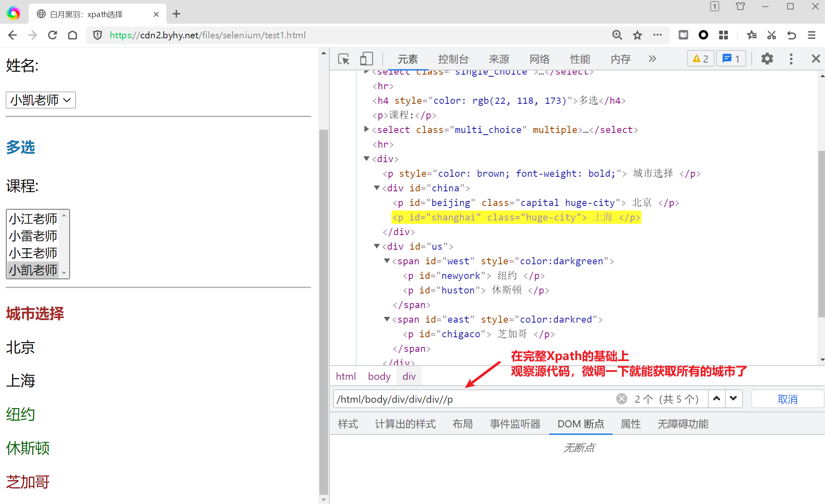Select the newyork p element row
825x504 pixels.
tap(474, 276)
